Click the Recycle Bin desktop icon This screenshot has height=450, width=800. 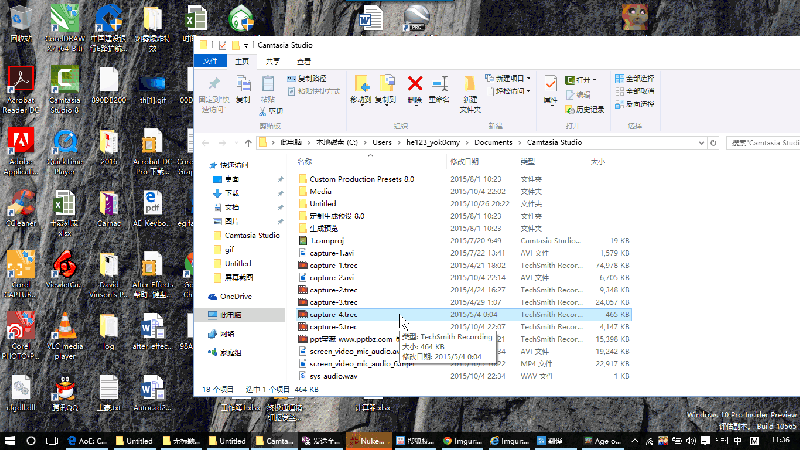coord(21,24)
